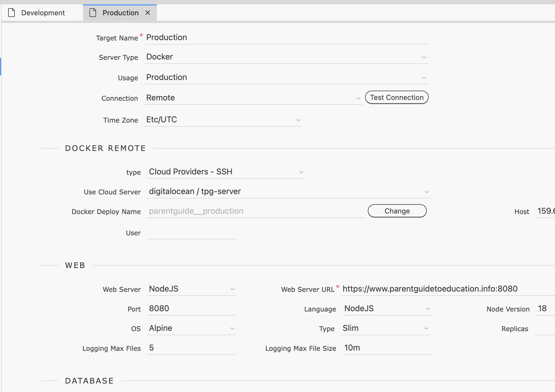Open the Use Cloud Server dropdown
This screenshot has height=392, width=555.
point(288,191)
